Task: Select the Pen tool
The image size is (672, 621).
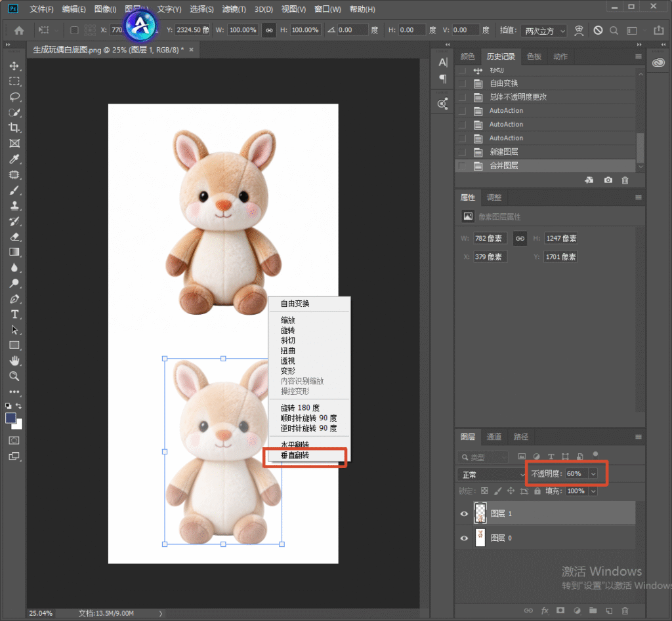Action: click(x=14, y=299)
